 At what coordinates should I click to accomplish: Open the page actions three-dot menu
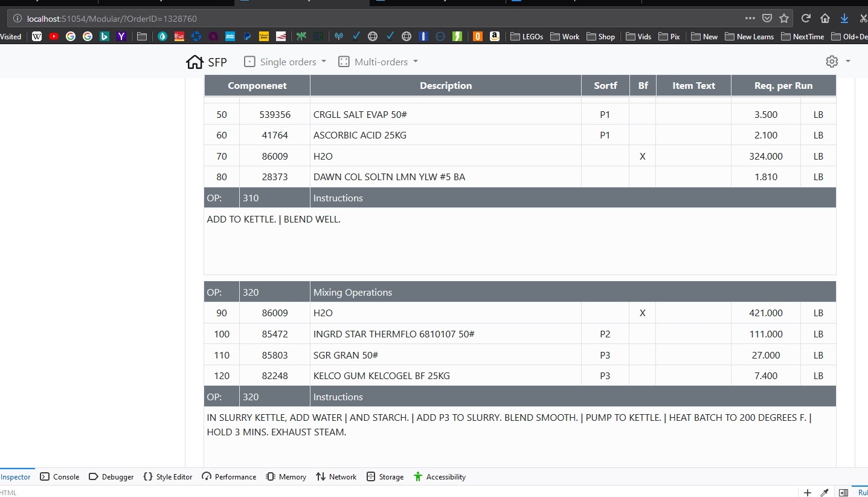(750, 18)
